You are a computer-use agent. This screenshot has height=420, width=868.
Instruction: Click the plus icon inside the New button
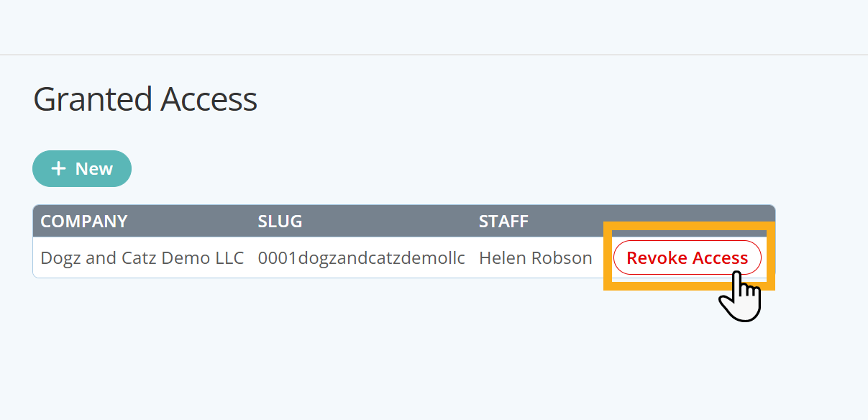58,168
